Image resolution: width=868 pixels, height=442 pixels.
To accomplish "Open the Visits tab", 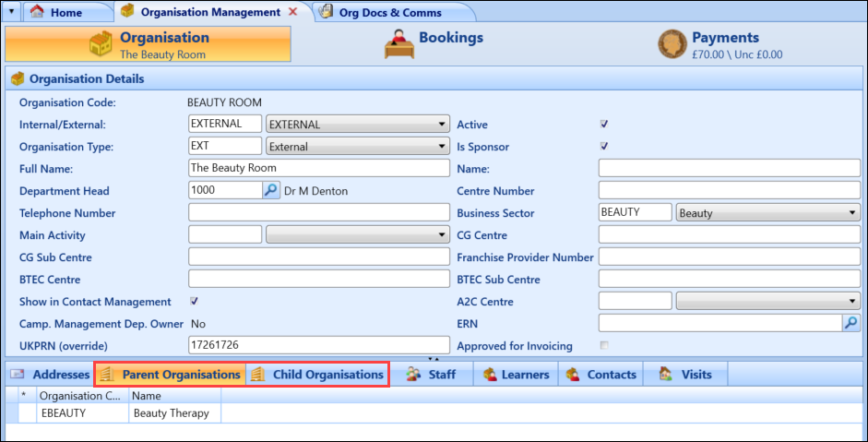I will pos(685,375).
